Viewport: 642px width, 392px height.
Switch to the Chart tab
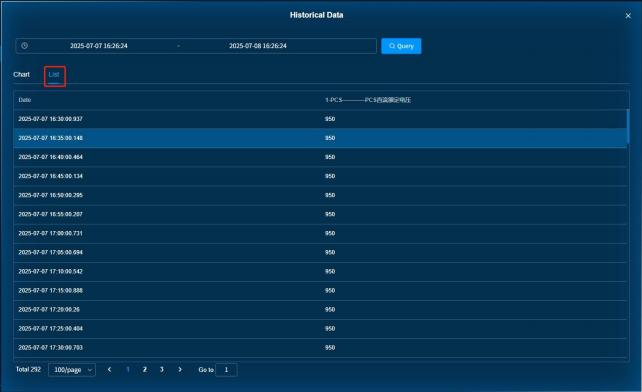[x=21, y=75]
